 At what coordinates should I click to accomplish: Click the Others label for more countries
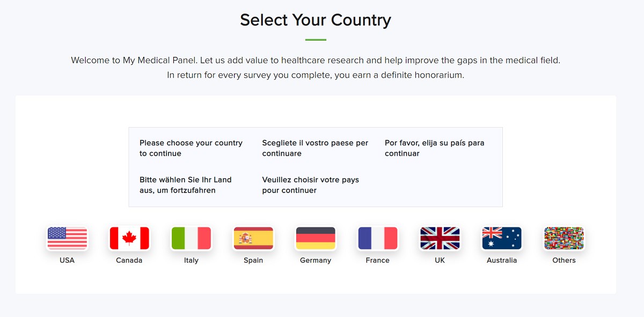564,260
